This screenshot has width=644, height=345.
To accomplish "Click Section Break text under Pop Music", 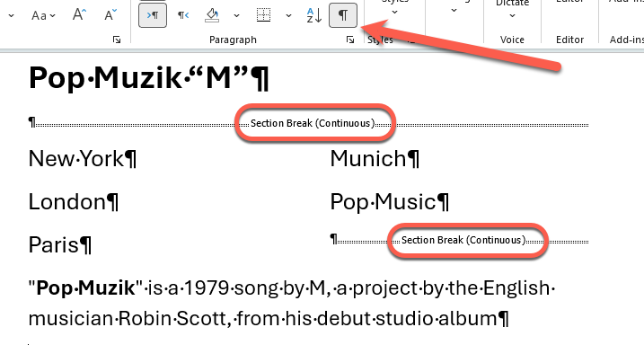I will point(463,240).
